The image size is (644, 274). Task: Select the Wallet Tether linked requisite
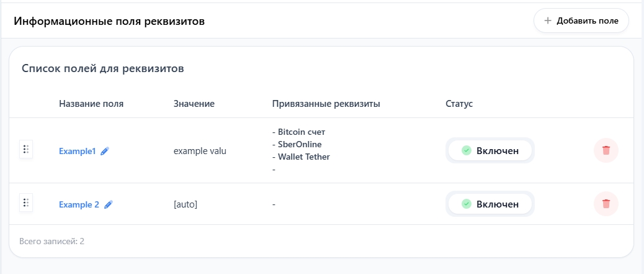tap(304, 157)
